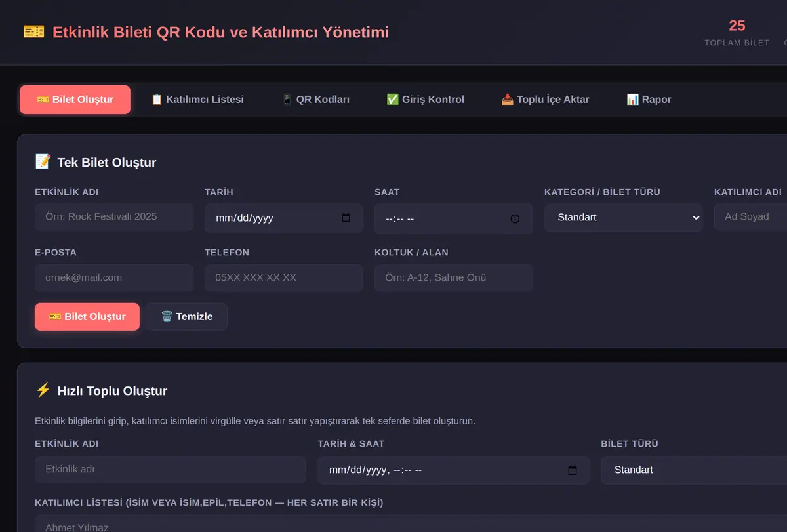787x532 pixels.
Task: Click the "TELEFON" field label
Action: [227, 253]
